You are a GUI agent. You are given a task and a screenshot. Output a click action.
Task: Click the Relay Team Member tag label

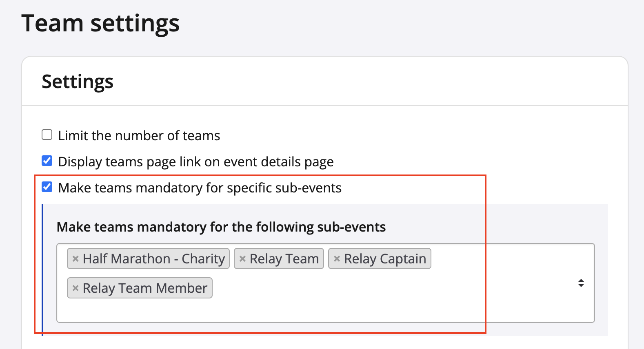[145, 288]
